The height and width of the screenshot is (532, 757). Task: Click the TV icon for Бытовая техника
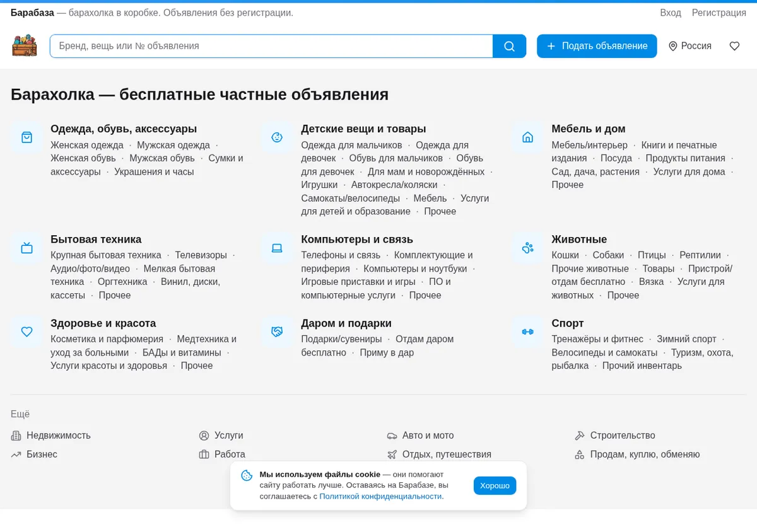click(x=26, y=248)
